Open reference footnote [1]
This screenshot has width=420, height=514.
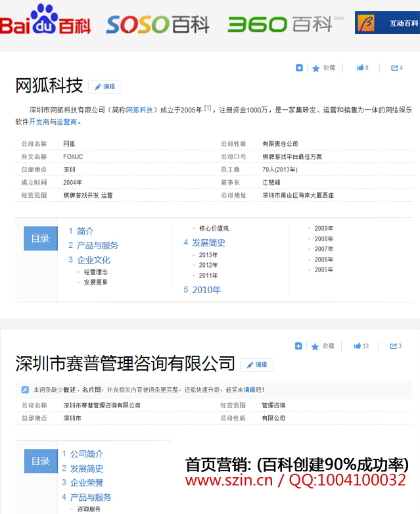coord(208,108)
